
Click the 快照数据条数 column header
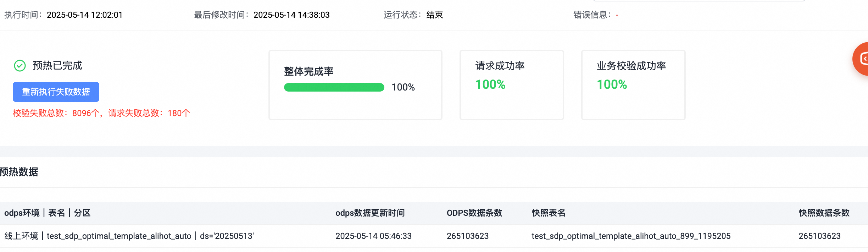point(824,213)
